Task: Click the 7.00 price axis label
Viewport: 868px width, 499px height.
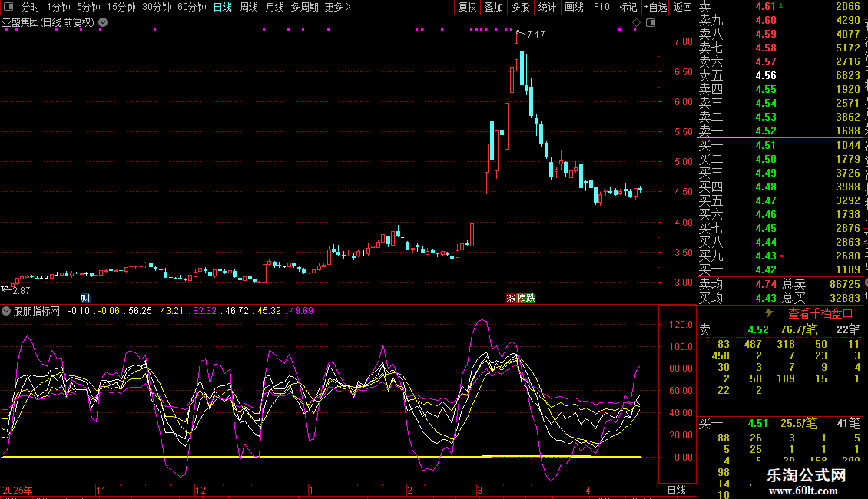Action: 684,41
